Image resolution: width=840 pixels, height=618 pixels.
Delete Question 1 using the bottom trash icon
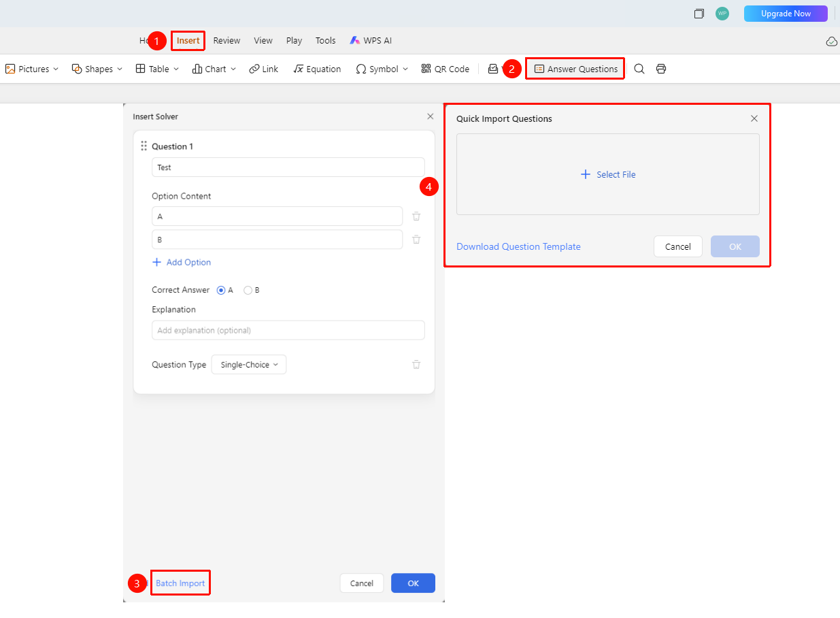(x=416, y=365)
